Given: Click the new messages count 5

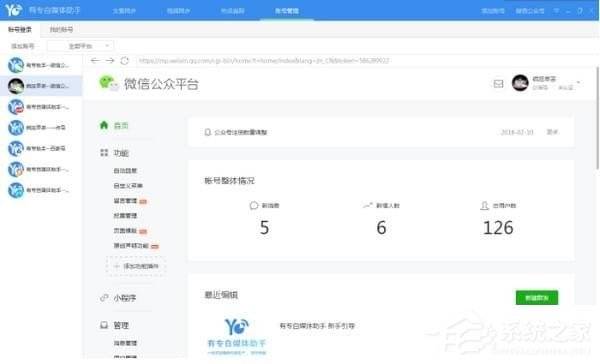Looking at the screenshot, I should click(264, 227).
